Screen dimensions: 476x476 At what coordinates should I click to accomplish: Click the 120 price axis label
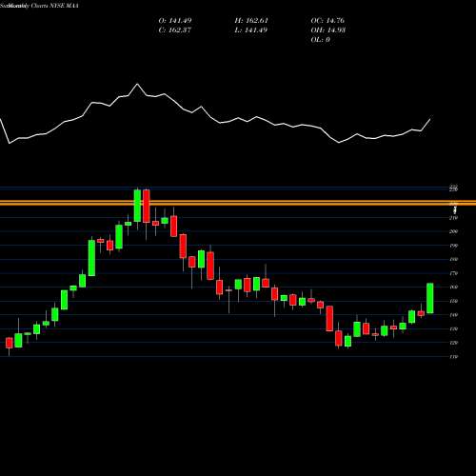click(x=453, y=343)
